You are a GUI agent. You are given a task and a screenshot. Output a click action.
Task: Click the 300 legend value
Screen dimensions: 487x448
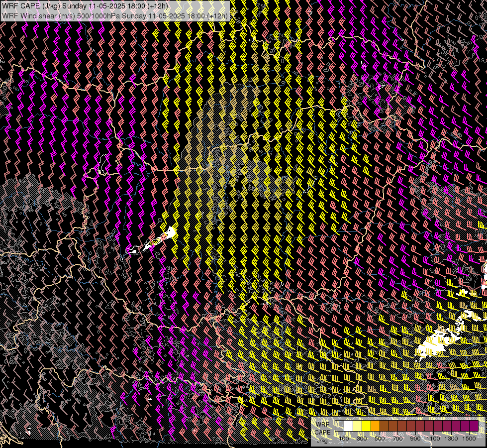[362, 439]
